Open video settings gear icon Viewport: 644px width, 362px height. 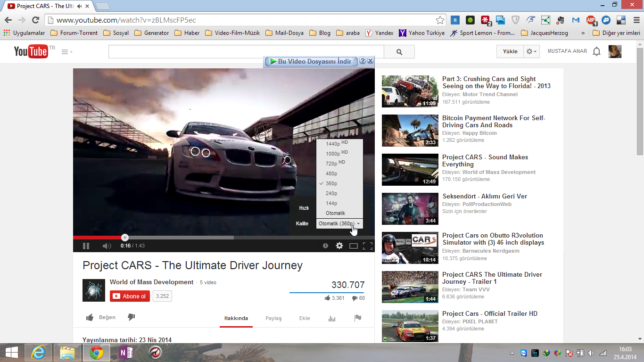point(339,246)
